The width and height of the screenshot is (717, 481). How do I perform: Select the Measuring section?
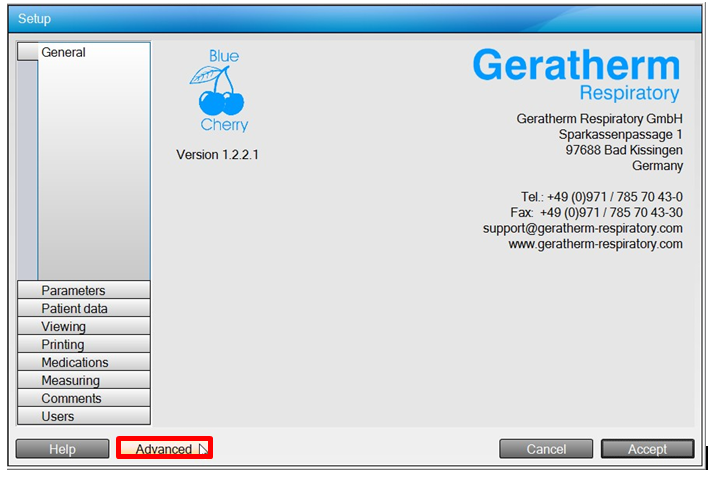(84, 380)
